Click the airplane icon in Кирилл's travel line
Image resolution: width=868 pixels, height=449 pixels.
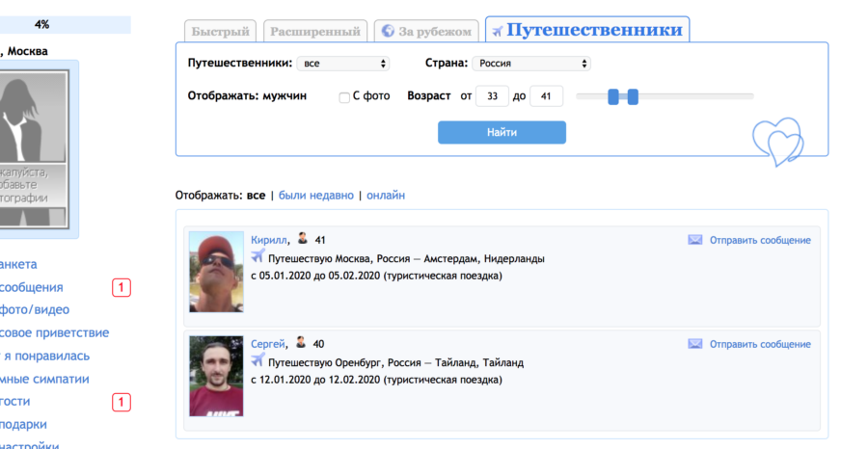pos(258,256)
